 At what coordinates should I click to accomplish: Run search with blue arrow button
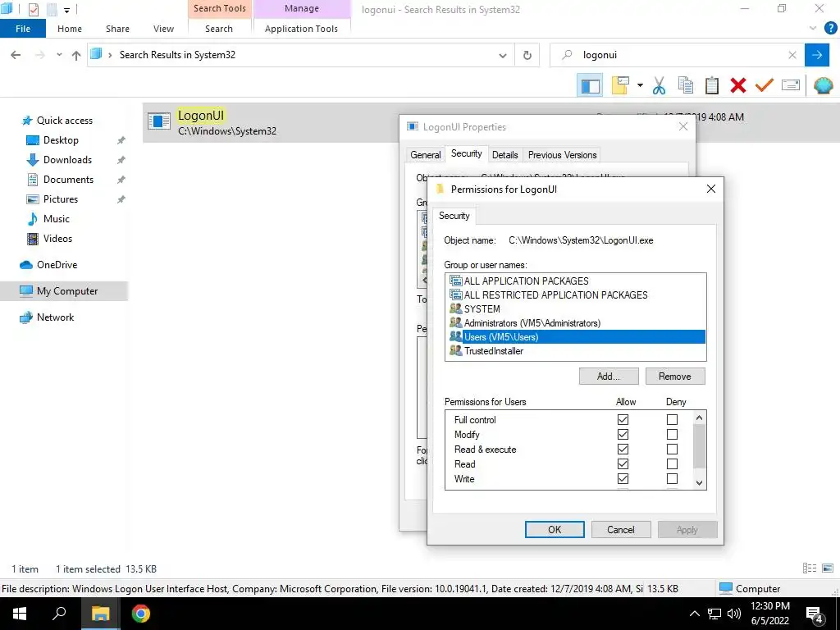pos(817,55)
